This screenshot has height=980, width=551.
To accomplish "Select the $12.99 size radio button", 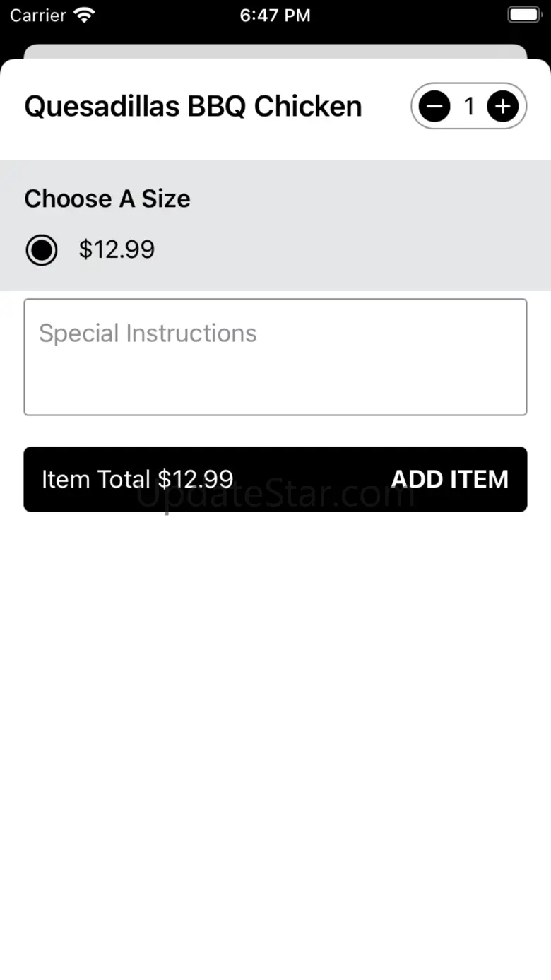I will [42, 249].
